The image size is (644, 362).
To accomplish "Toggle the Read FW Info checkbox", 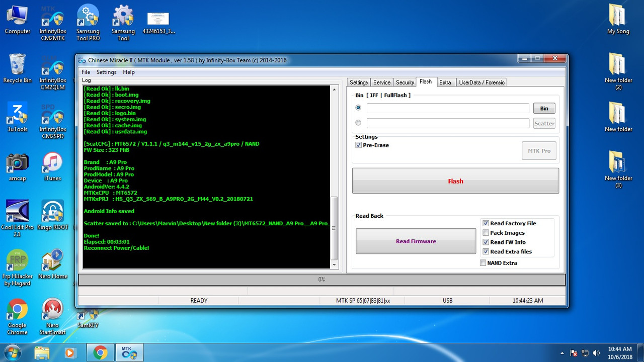I will point(486,242).
